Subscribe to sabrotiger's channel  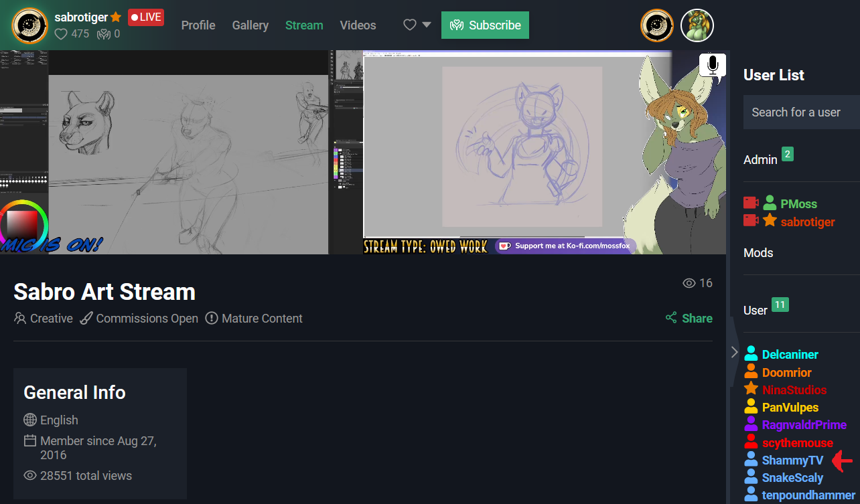[485, 25]
